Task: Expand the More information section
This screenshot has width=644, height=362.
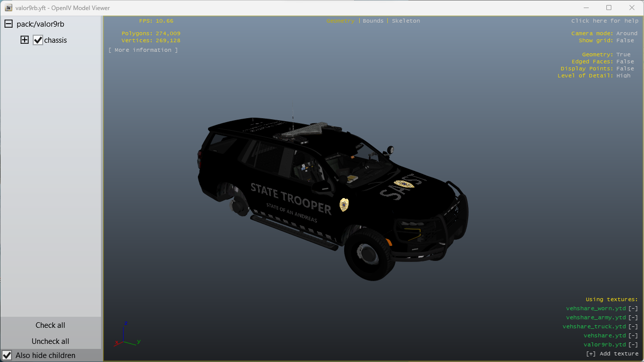Action: coord(143,50)
